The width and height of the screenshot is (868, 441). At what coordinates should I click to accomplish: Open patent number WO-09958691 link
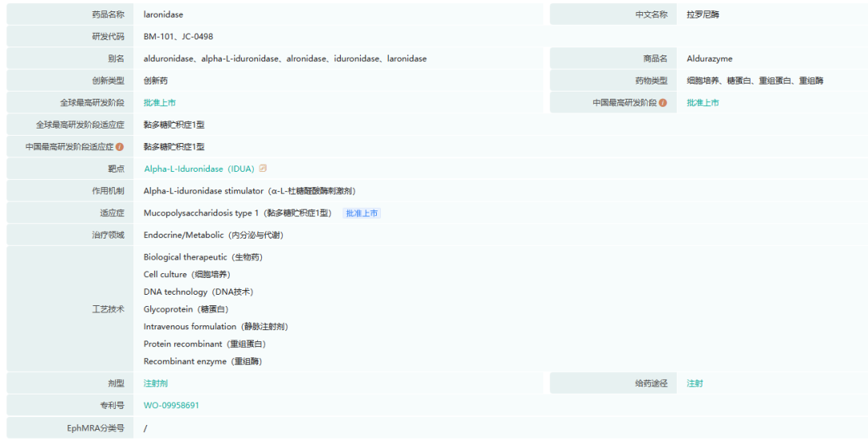pos(171,406)
